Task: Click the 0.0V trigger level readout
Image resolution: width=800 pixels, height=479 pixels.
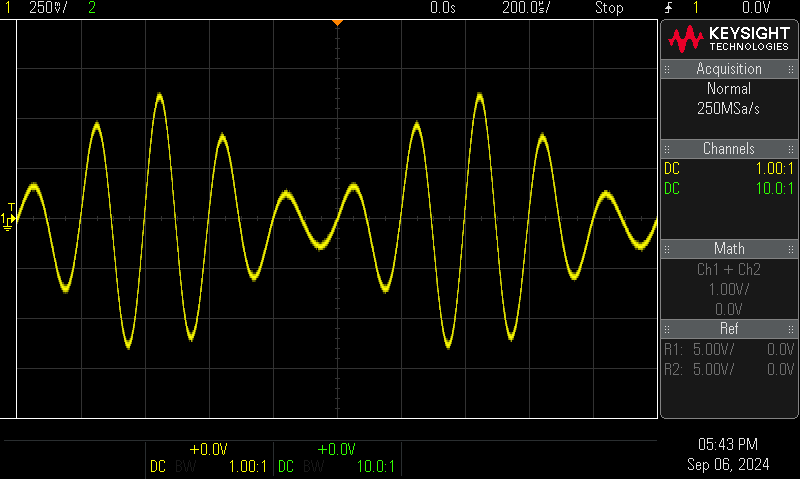Action: (755, 8)
